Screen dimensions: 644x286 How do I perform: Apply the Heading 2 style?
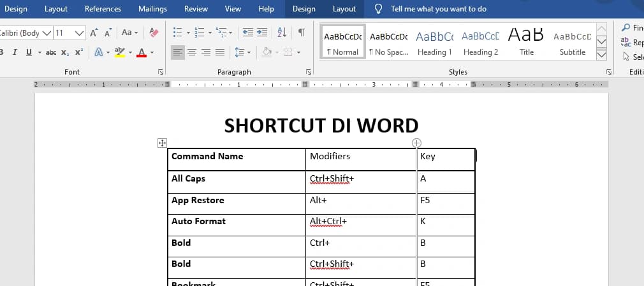(x=481, y=41)
